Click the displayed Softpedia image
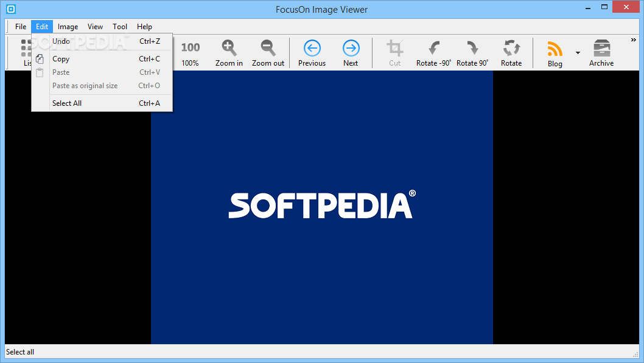This screenshot has width=644, height=363. tap(322, 207)
